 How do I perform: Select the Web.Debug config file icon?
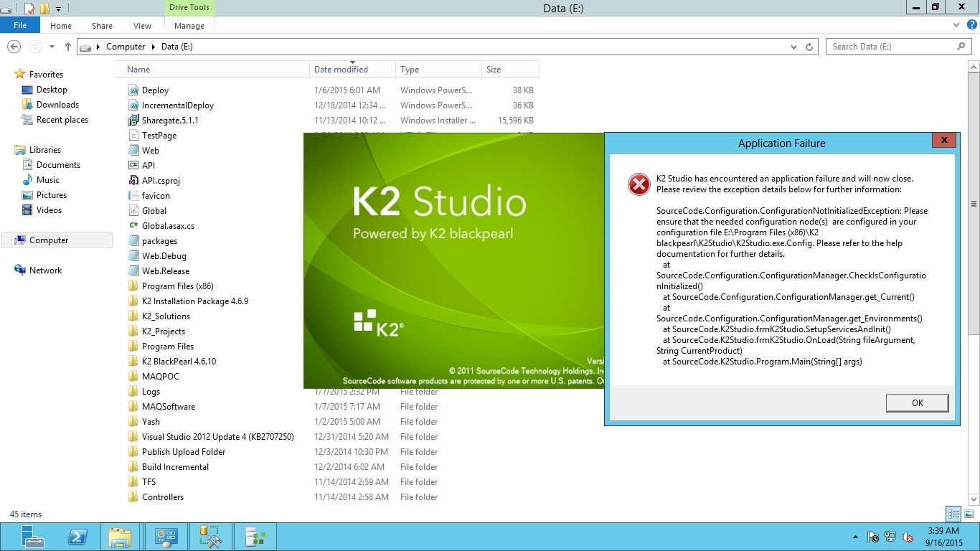(x=133, y=256)
